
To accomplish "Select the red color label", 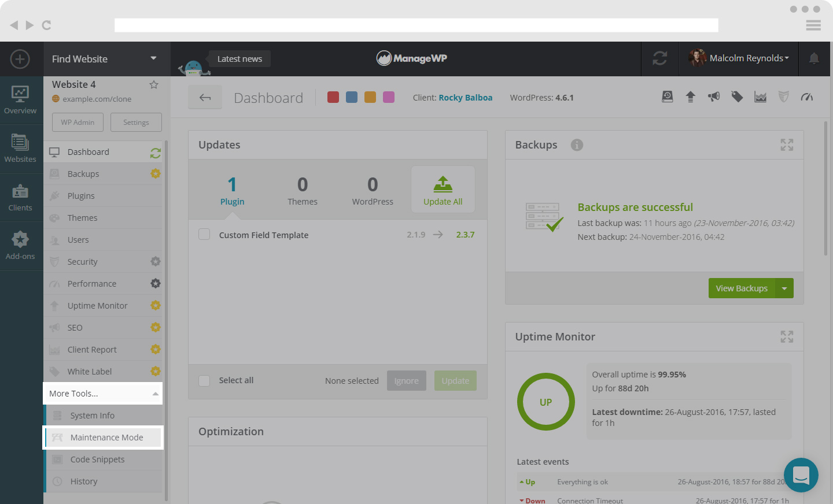I will [x=333, y=97].
